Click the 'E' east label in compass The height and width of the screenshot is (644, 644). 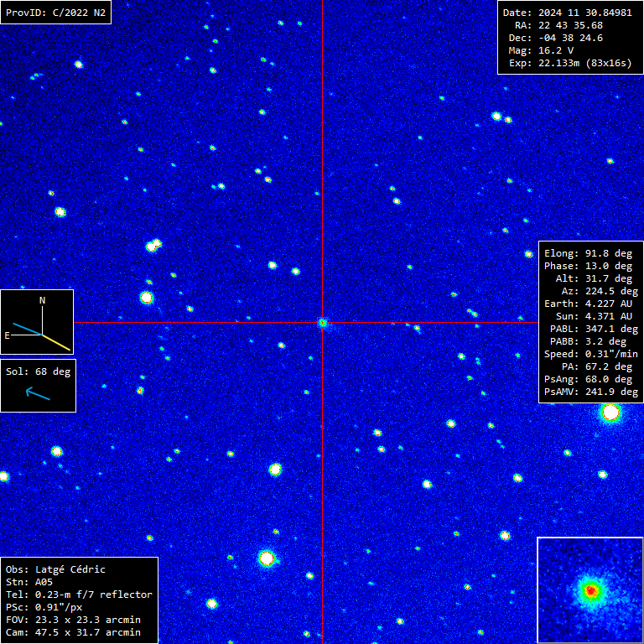coord(8,335)
